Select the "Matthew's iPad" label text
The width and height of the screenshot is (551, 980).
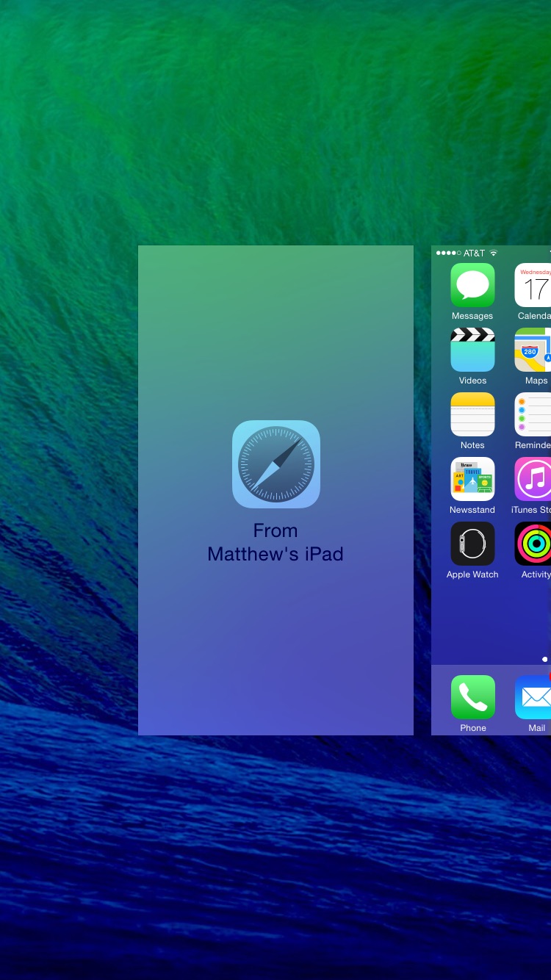pyautogui.click(x=275, y=554)
